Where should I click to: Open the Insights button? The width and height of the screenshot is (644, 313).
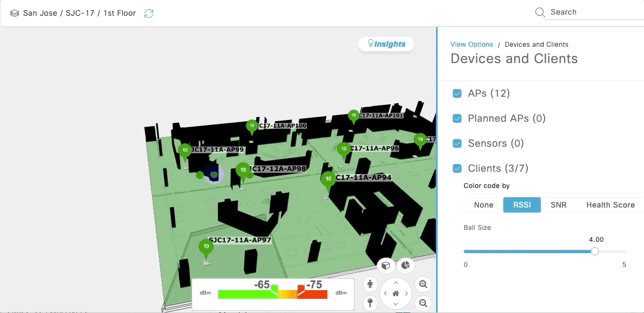386,44
